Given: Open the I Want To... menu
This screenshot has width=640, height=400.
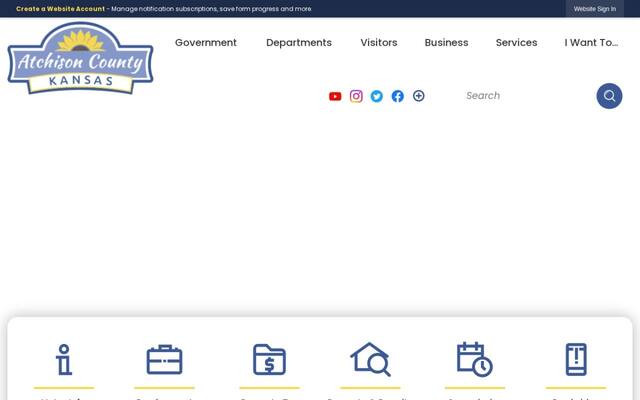Looking at the screenshot, I should coord(591,42).
